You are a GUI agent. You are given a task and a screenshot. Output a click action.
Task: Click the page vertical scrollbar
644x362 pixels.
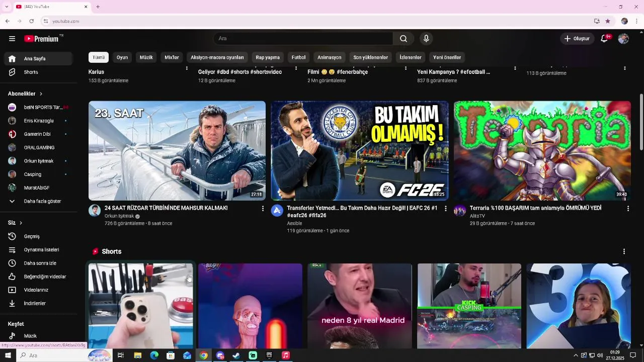coord(641,122)
